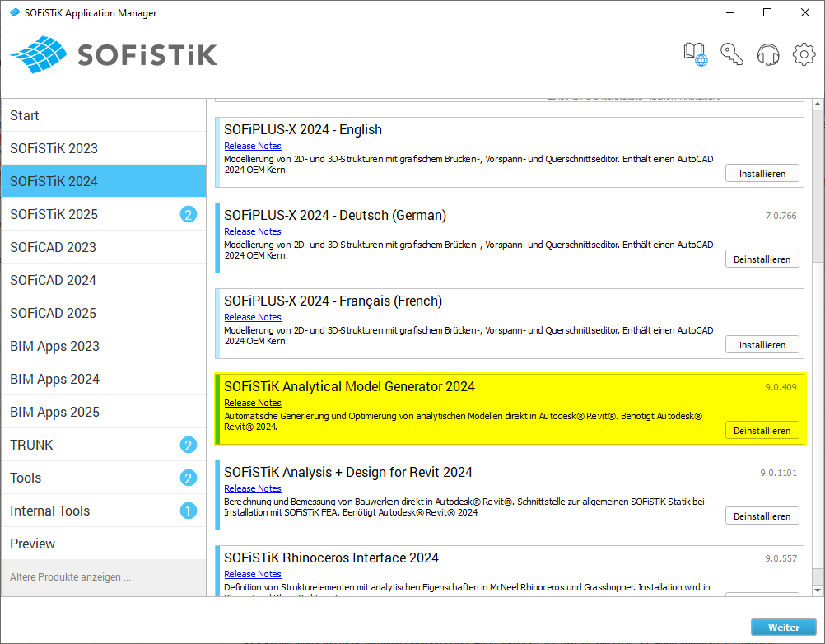Click the update badge beside Internal Tools
Viewport: 825px width, 644px height.
click(x=189, y=511)
